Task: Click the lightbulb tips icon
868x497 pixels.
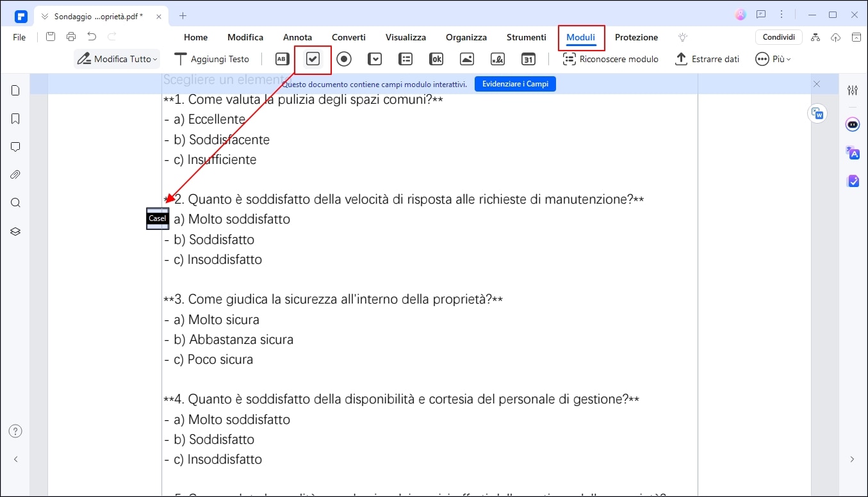Action: click(x=683, y=37)
